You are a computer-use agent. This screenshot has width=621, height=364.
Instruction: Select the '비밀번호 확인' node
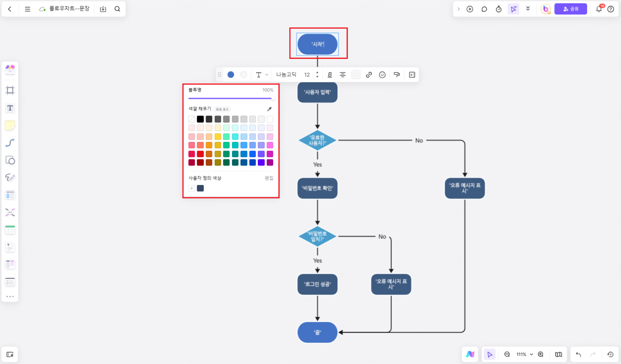pyautogui.click(x=317, y=188)
